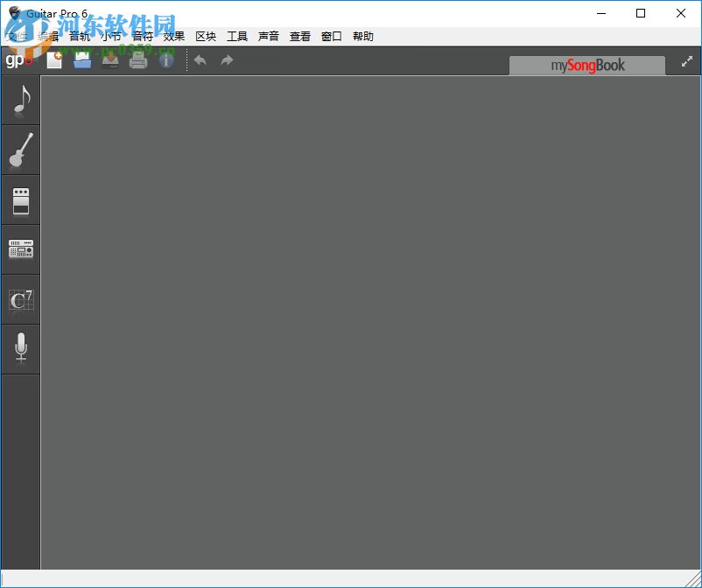Image resolution: width=702 pixels, height=588 pixels.
Task: Close the Guitar Pro 6 window
Action: [680, 13]
